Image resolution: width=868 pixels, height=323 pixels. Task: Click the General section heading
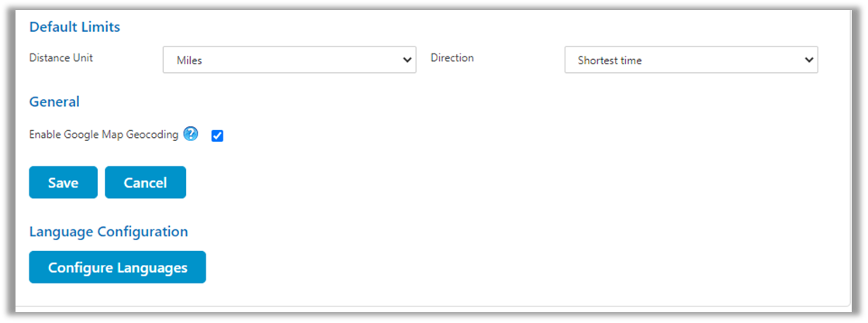pos(54,101)
